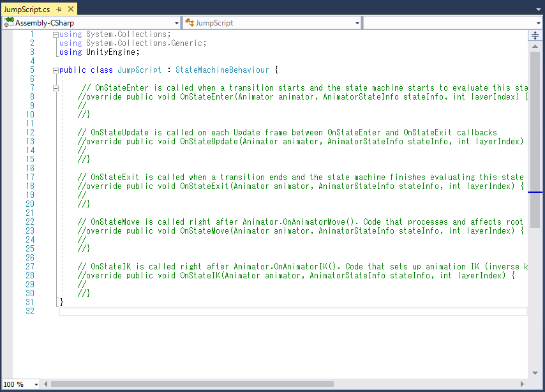Click 'System.Collections.Generic' namespace text
This screenshot has height=392, width=545.
144,43
